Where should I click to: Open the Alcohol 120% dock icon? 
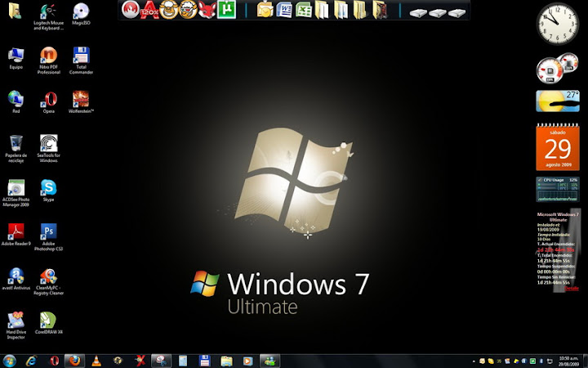pyautogui.click(x=149, y=10)
